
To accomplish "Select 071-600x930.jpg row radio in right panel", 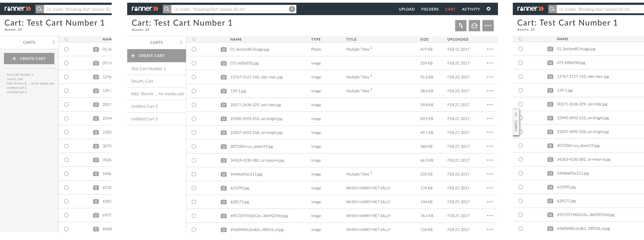I will click(521, 63).
